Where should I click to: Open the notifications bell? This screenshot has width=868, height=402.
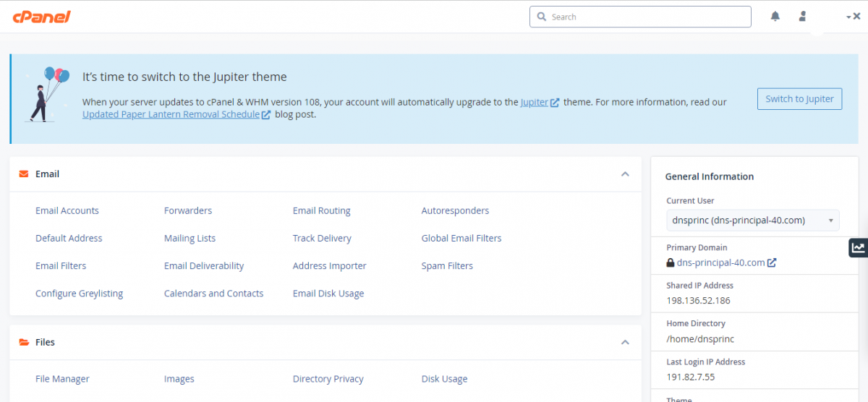click(x=775, y=17)
